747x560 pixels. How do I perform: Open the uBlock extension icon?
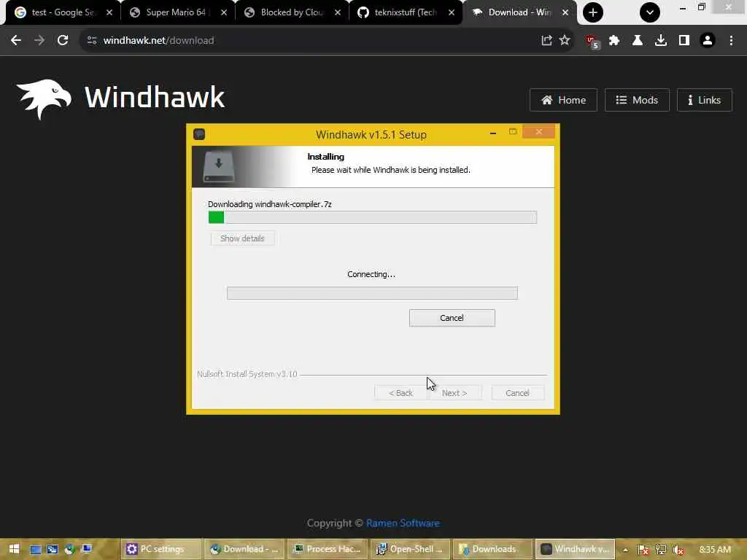[x=592, y=42]
